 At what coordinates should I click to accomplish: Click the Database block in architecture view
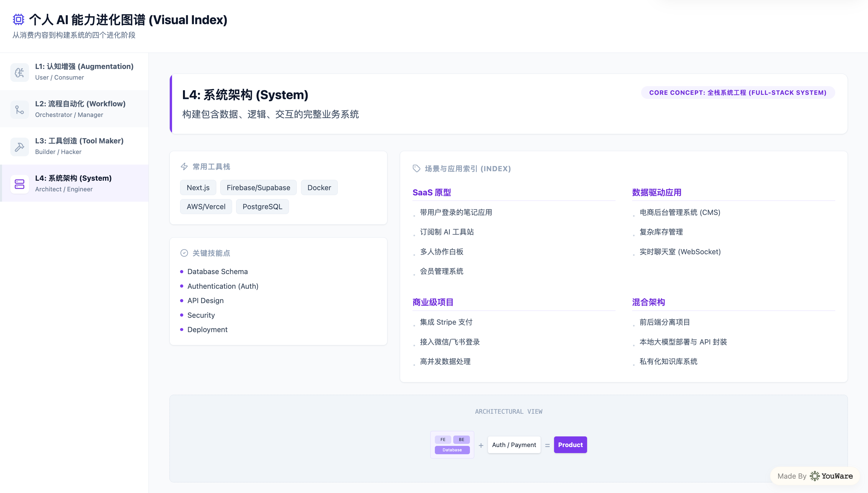pyautogui.click(x=452, y=450)
